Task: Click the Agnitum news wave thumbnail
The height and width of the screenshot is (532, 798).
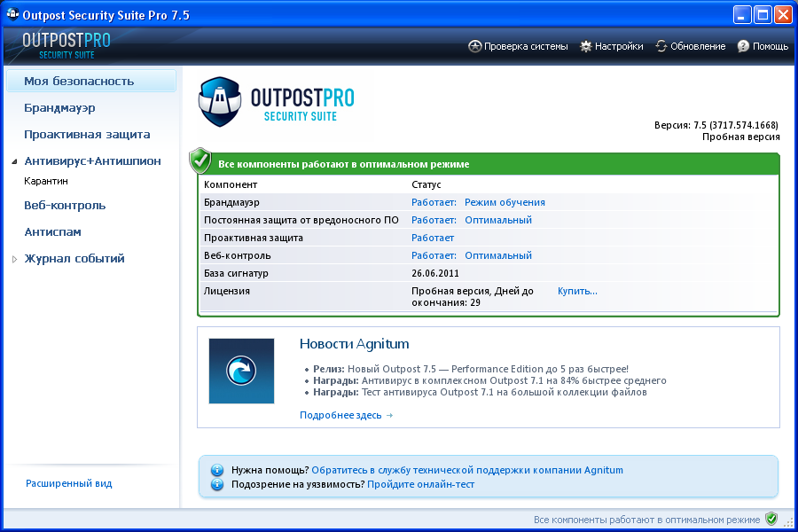Action: coord(241,371)
